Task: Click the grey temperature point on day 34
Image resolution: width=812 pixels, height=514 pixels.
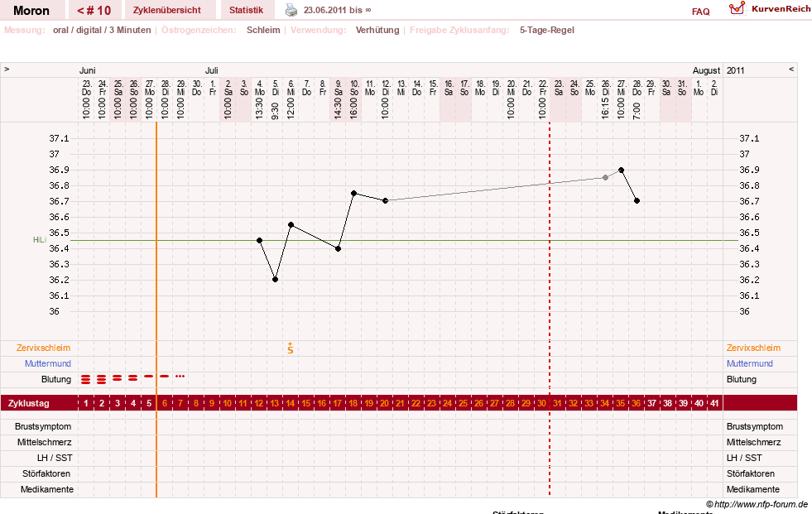Action: pos(605,178)
